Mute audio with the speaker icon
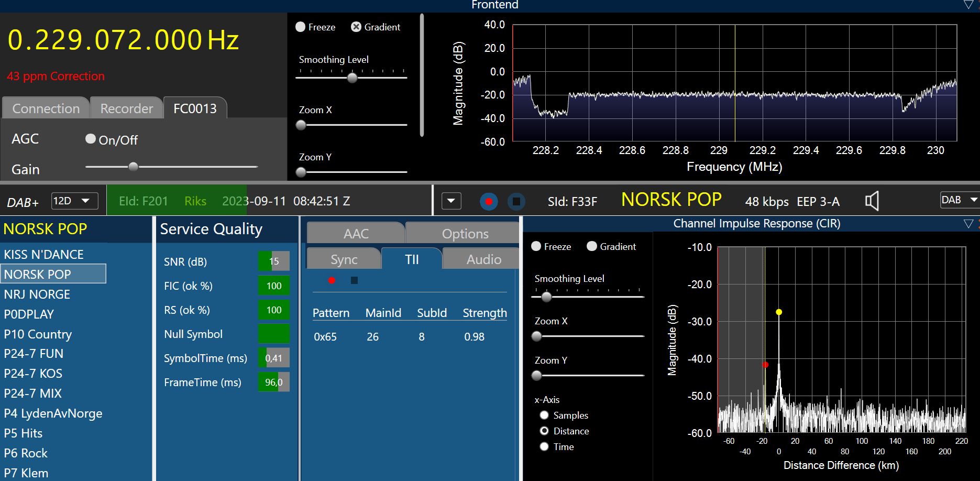 tap(872, 201)
